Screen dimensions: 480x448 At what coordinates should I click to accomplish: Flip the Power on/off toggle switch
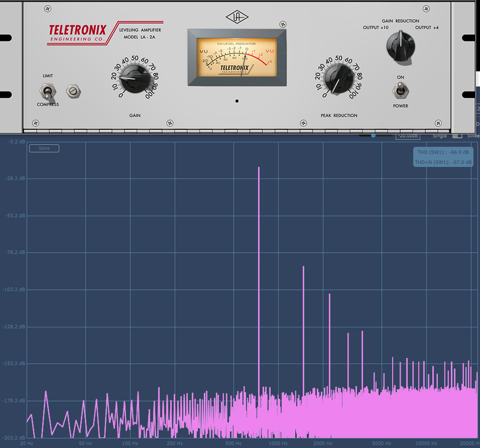pos(400,91)
